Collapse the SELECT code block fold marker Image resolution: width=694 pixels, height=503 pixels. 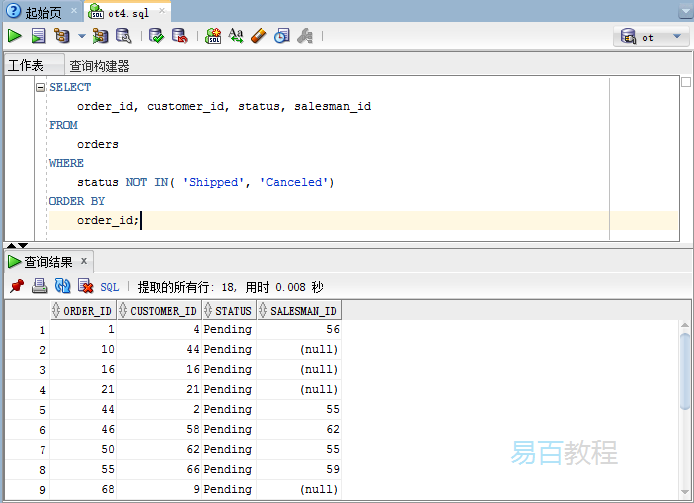[x=40, y=87]
